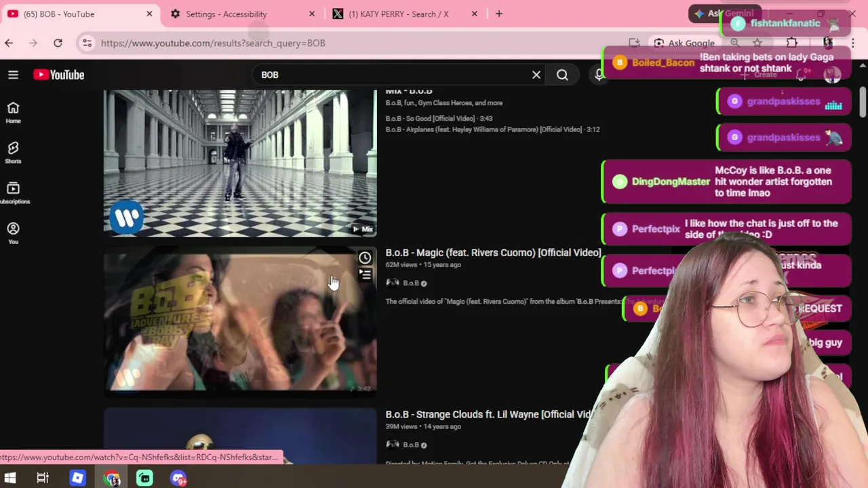Add the Magic video to the queue
Image resolution: width=868 pixels, height=488 pixels.
coord(365,274)
